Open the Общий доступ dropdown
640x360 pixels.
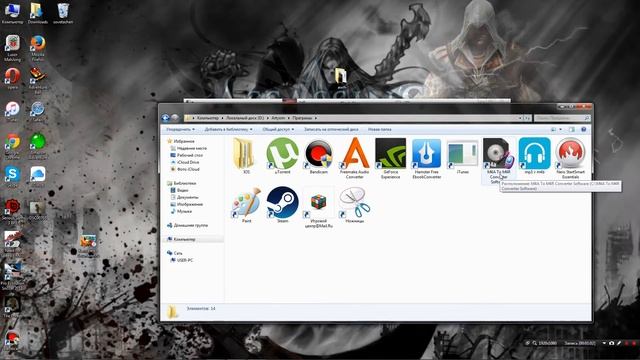click(x=278, y=129)
